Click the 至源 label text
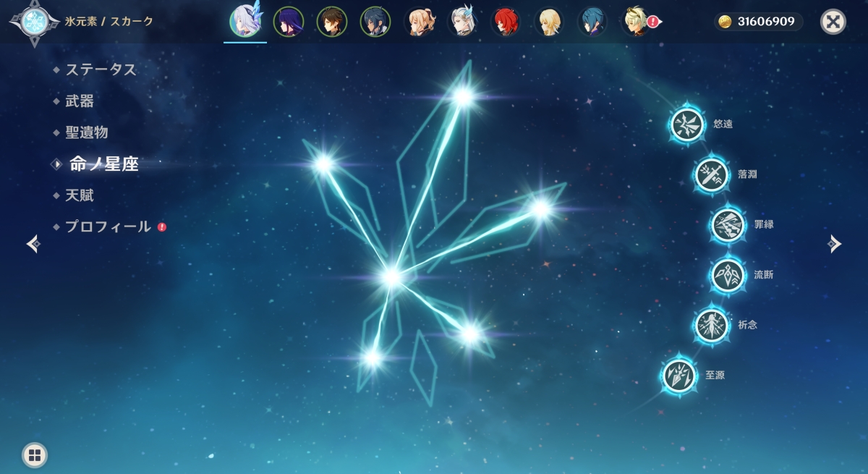868x474 pixels. 715,375
